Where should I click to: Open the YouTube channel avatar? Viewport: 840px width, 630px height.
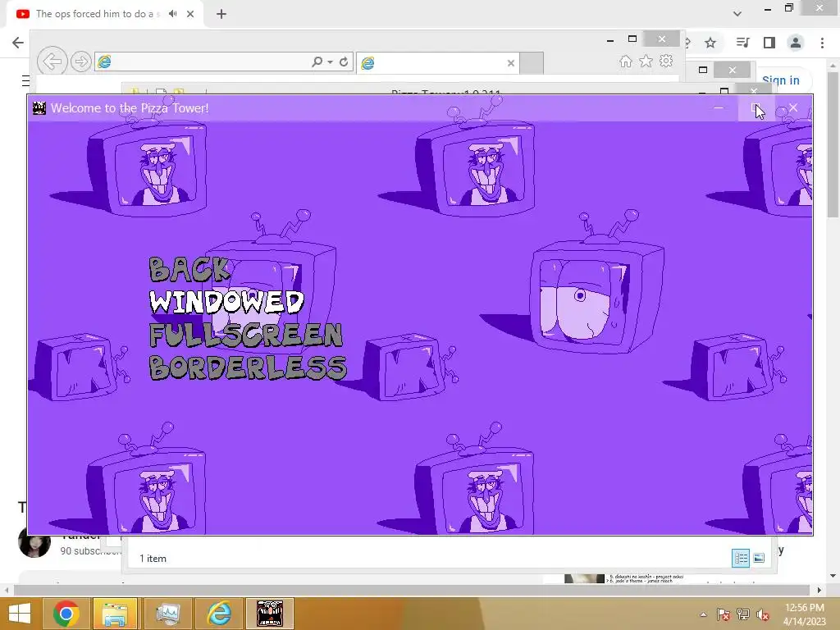(x=34, y=542)
